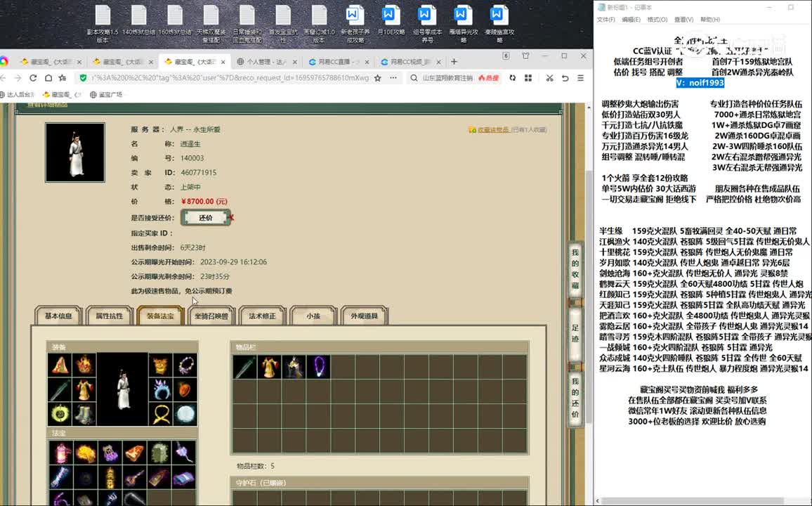This screenshot has width=812, height=506.
Task: Click the price text ¥8700.00 (元)
Action: (x=204, y=202)
